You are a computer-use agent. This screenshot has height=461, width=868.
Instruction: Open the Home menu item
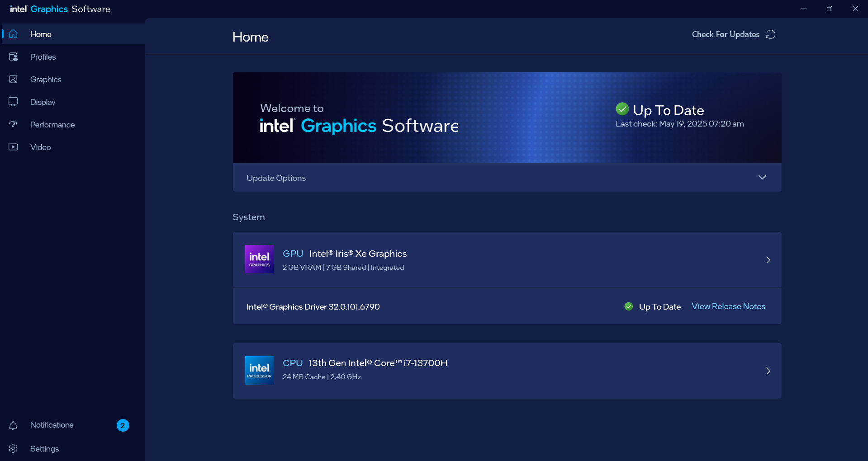point(72,34)
